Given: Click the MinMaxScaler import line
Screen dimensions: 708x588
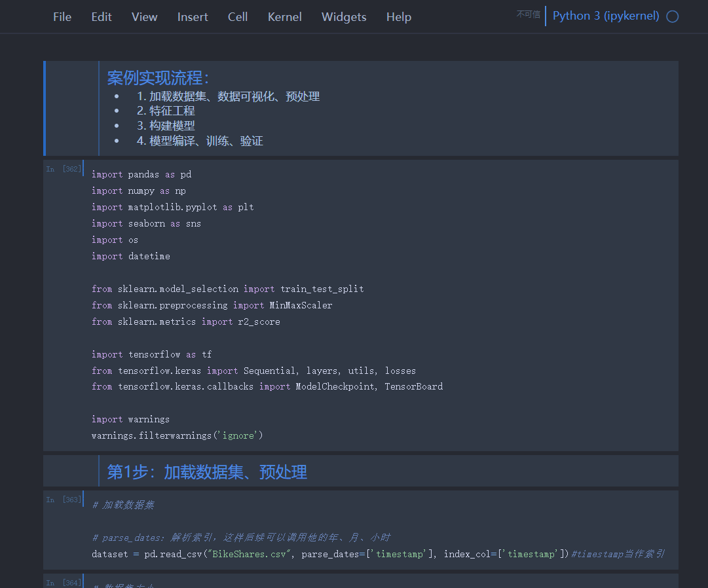Looking at the screenshot, I should coord(212,305).
